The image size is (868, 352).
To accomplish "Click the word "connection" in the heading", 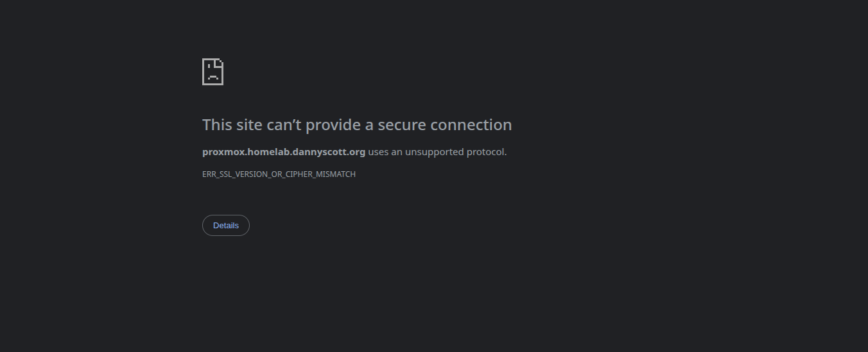I will tap(471, 125).
